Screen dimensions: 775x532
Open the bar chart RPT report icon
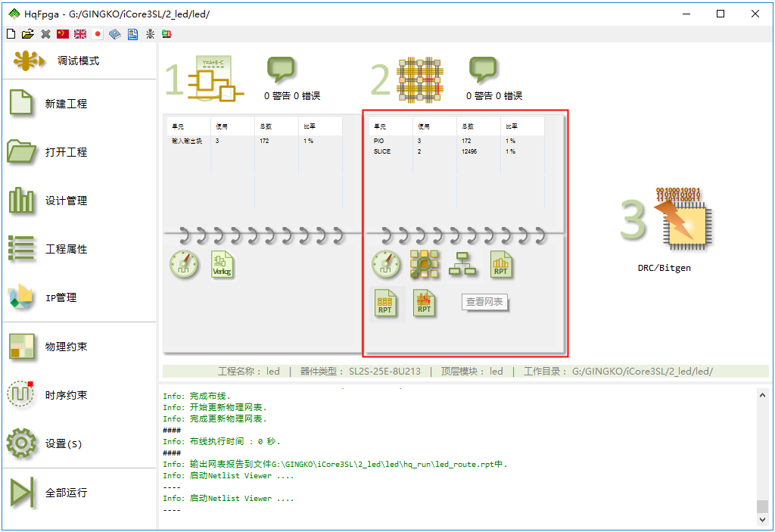(x=501, y=263)
